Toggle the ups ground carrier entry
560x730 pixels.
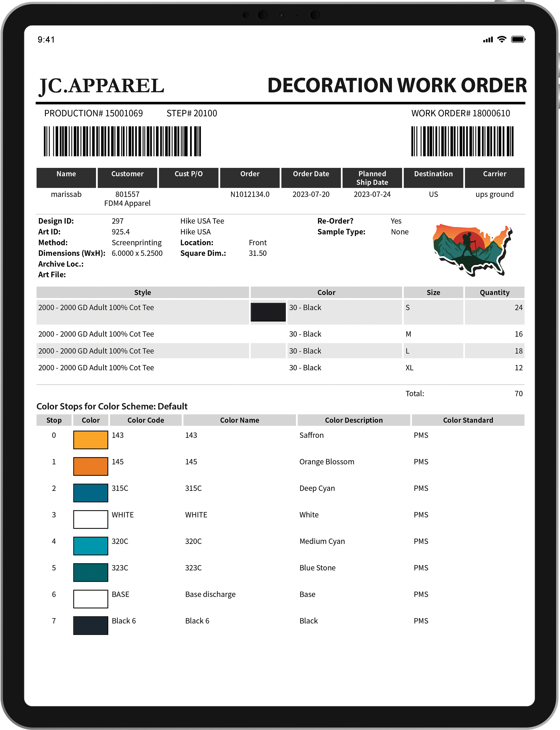[495, 194]
